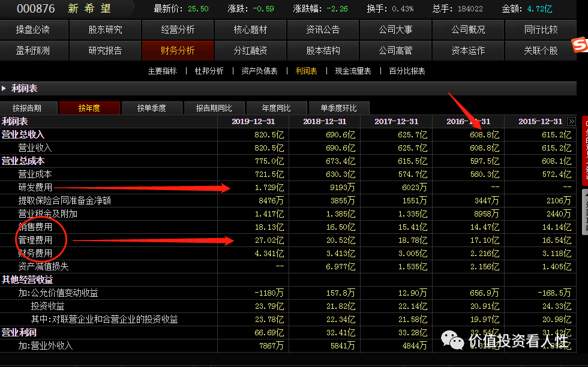Select the 营业总收入 row label
Screen dimensions: 588x367
[x=23, y=134]
